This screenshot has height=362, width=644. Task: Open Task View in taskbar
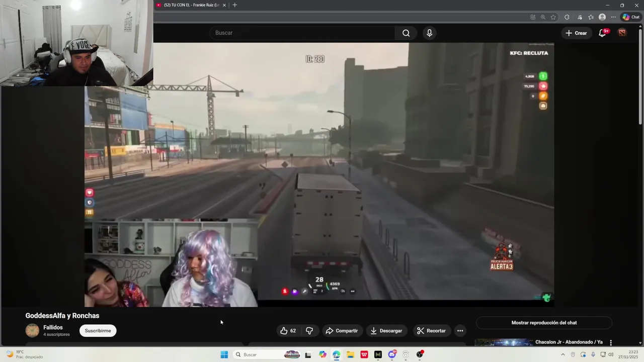point(308,354)
